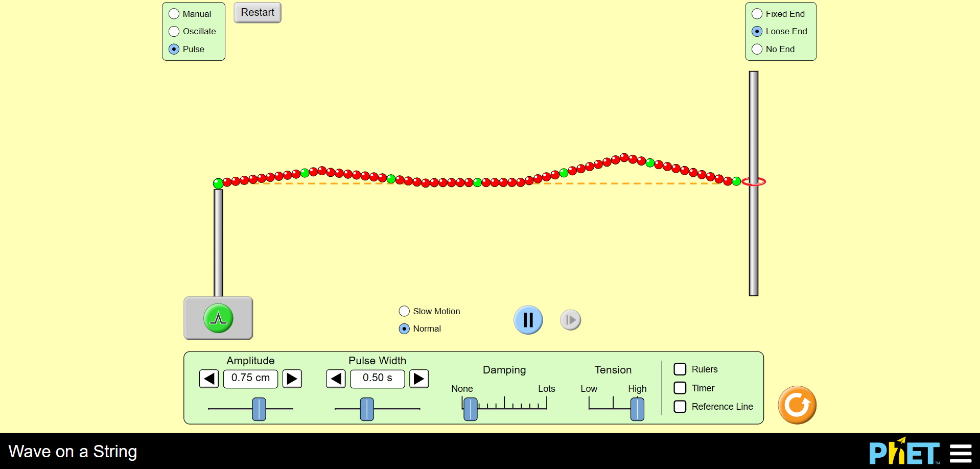Show the Reference Line
The height and width of the screenshot is (469, 980).
pos(680,406)
